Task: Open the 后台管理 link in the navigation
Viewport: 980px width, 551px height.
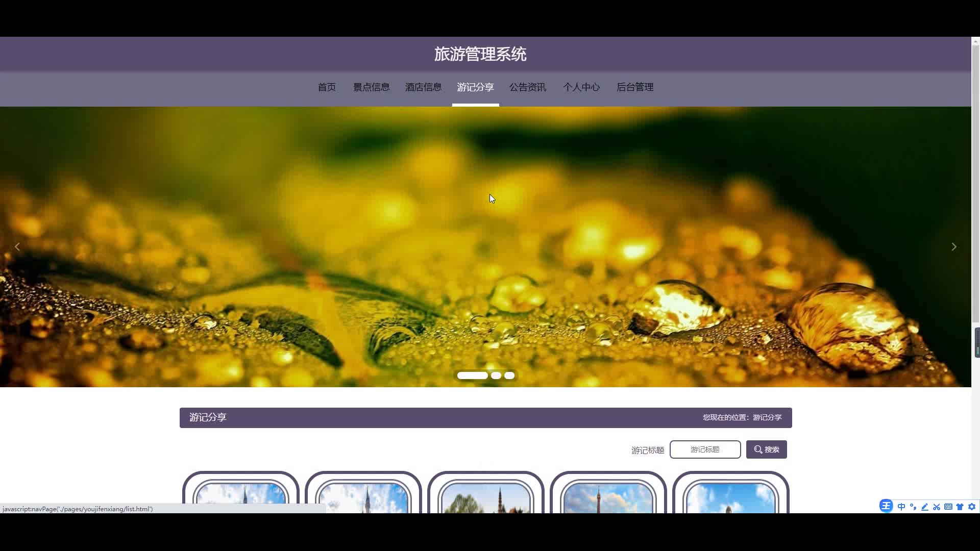Action: coord(635,87)
